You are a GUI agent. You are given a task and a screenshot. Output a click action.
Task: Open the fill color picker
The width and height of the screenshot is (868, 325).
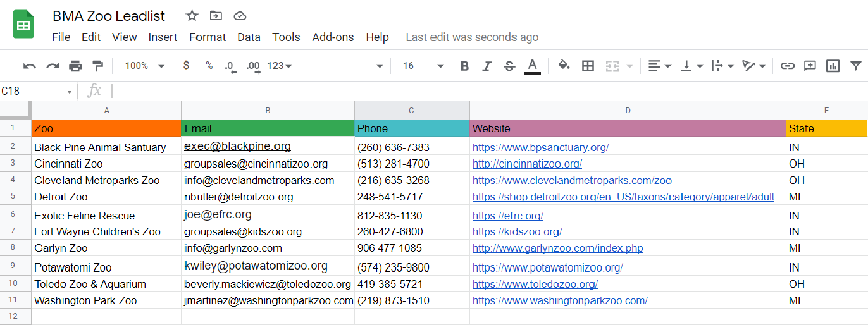tap(564, 66)
